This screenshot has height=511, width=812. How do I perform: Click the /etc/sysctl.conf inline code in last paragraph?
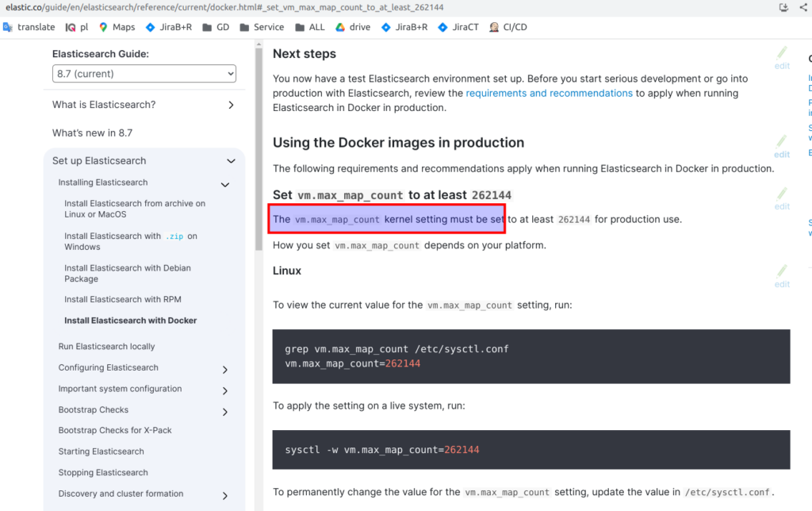pyautogui.click(x=728, y=492)
